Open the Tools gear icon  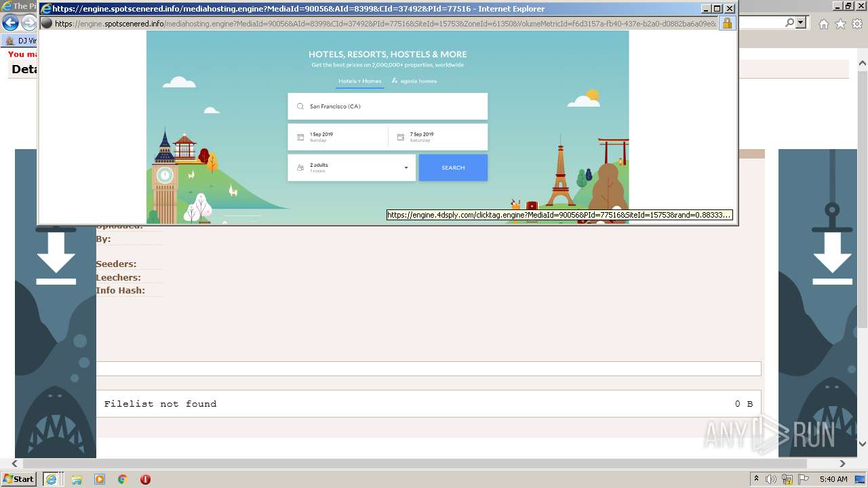pos(857,24)
